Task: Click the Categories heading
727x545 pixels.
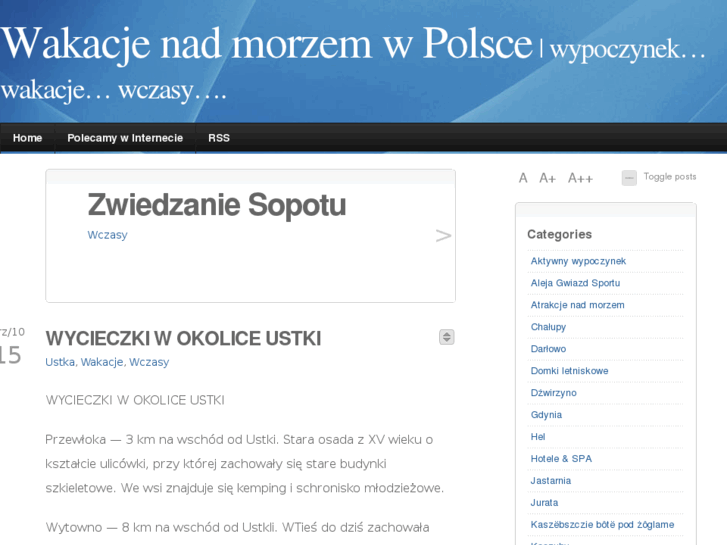Action: point(560,234)
